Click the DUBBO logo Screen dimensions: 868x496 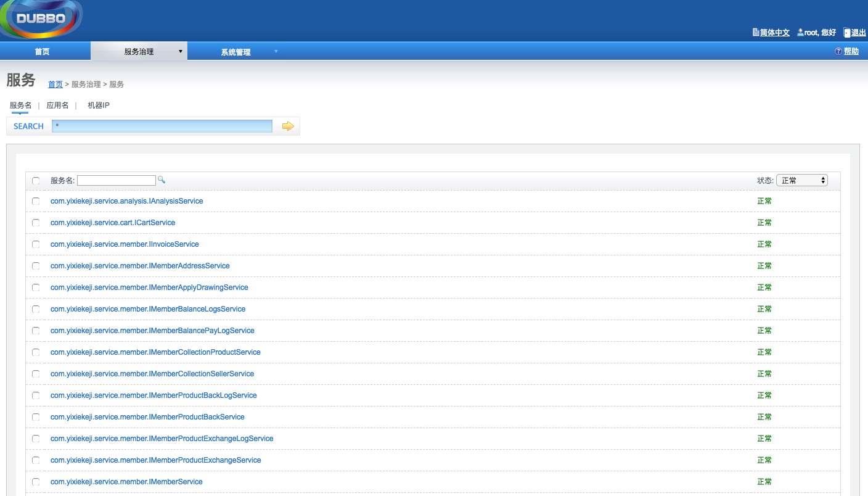point(41,19)
